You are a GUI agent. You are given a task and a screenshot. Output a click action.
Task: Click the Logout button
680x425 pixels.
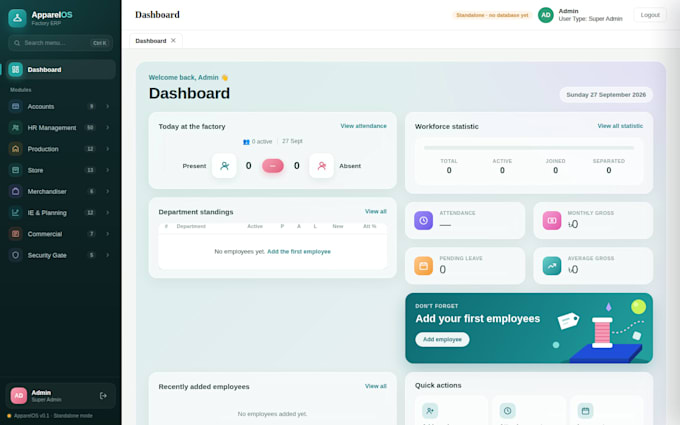(x=650, y=15)
